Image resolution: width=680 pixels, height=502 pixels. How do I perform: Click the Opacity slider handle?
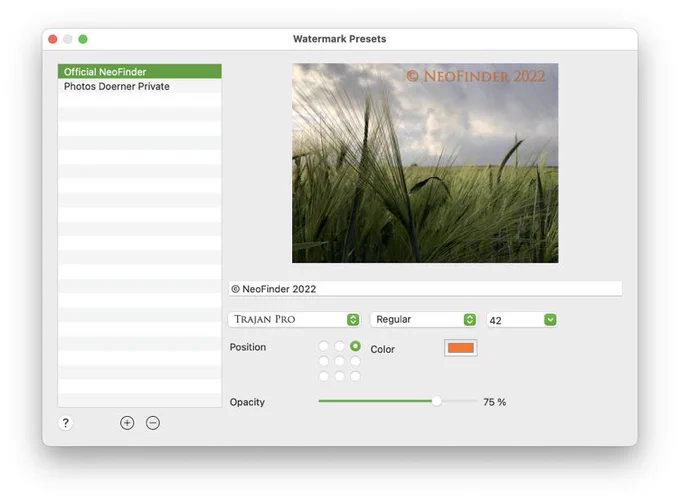coord(437,401)
